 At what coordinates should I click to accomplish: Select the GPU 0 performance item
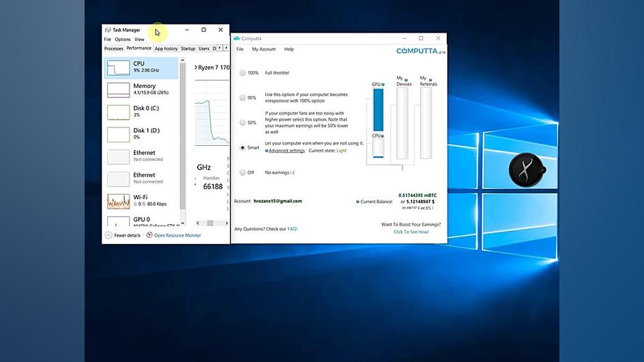click(x=141, y=221)
